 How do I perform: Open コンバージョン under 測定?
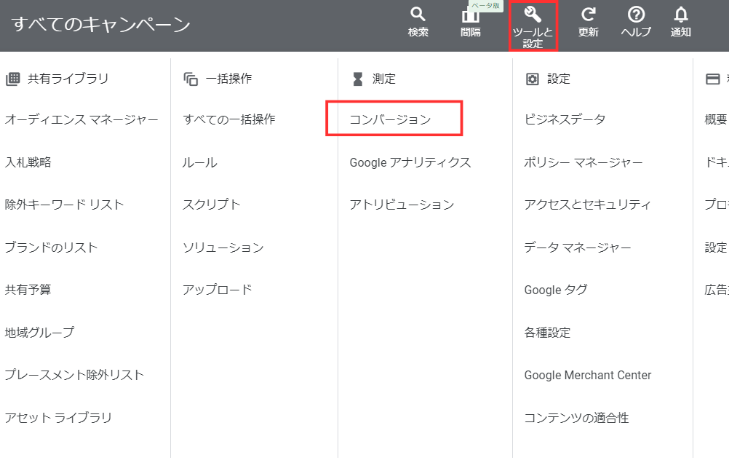(391, 120)
